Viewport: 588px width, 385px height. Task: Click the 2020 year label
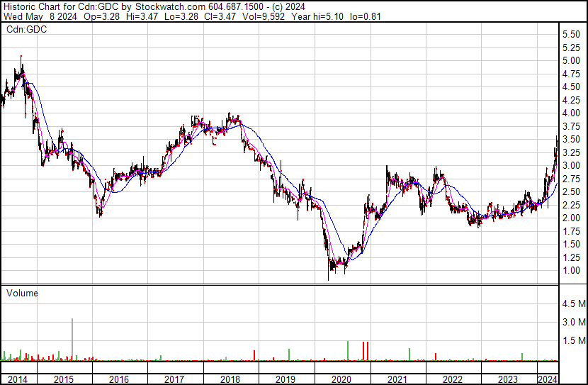tap(341, 379)
